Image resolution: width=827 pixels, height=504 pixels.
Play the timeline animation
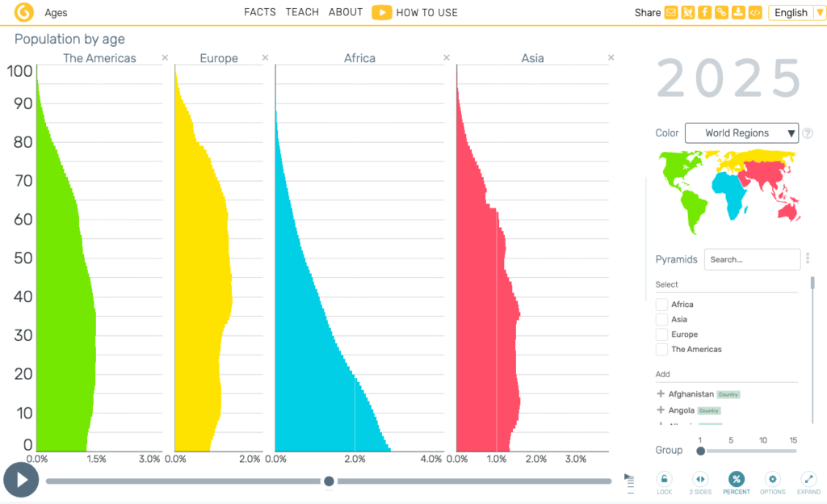point(21,480)
